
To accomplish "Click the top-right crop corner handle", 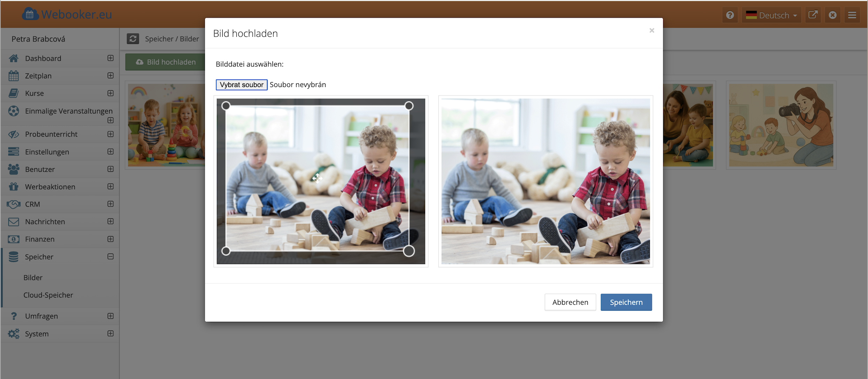I will tap(409, 106).
